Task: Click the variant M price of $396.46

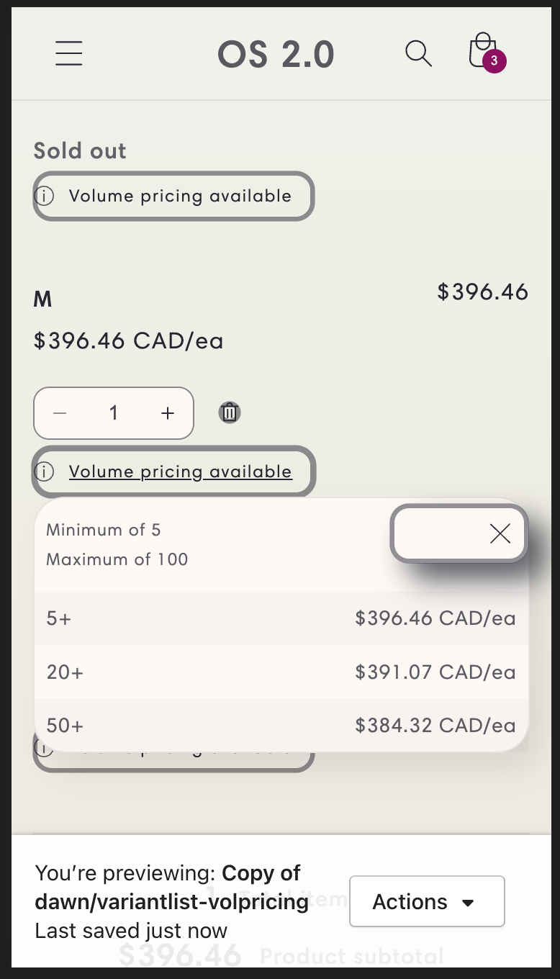Action: [482, 292]
